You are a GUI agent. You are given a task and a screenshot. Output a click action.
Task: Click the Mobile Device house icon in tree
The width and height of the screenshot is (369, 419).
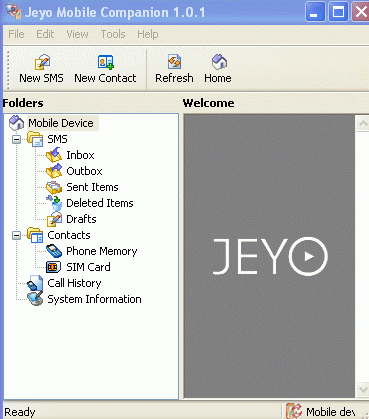(x=17, y=123)
